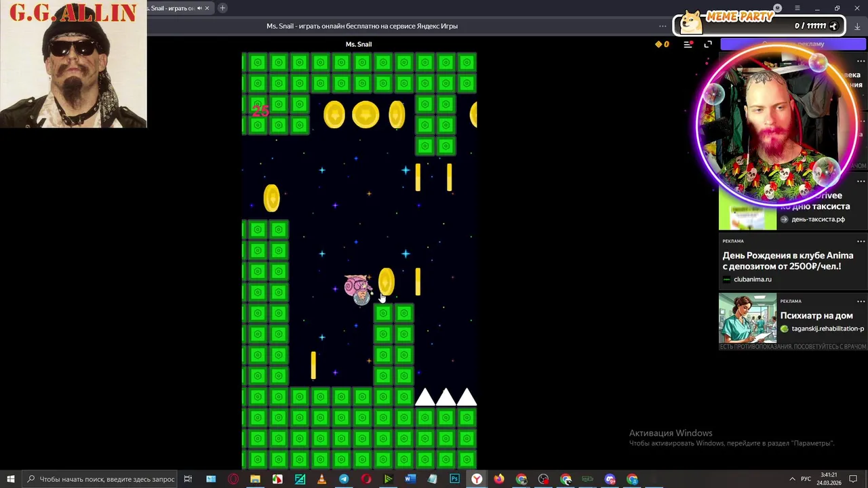Viewport: 868px width, 488px height.
Task: Open options for Anima club ad
Action: coord(861,241)
